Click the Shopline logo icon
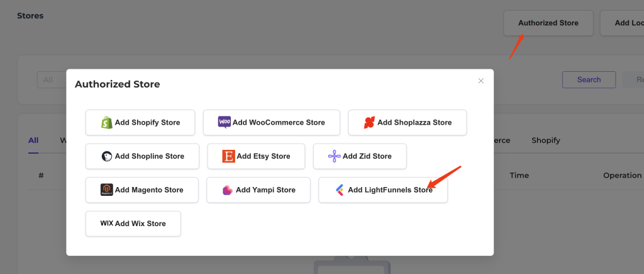 [x=107, y=156]
